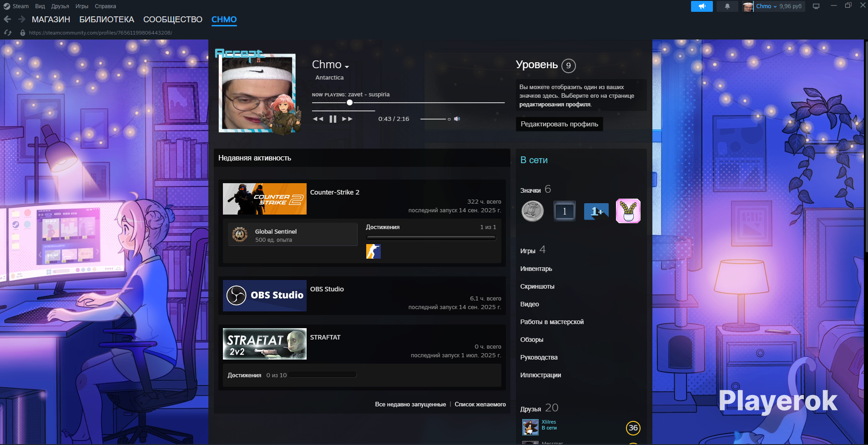This screenshot has height=445, width=868.
Task: Open the notifications bell
Action: [x=727, y=6]
